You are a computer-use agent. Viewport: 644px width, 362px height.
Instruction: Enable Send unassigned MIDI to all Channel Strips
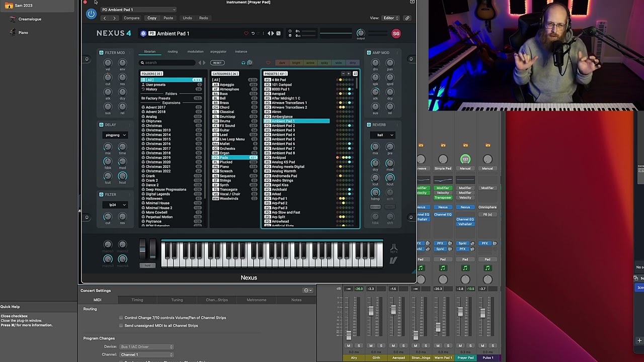(121, 326)
